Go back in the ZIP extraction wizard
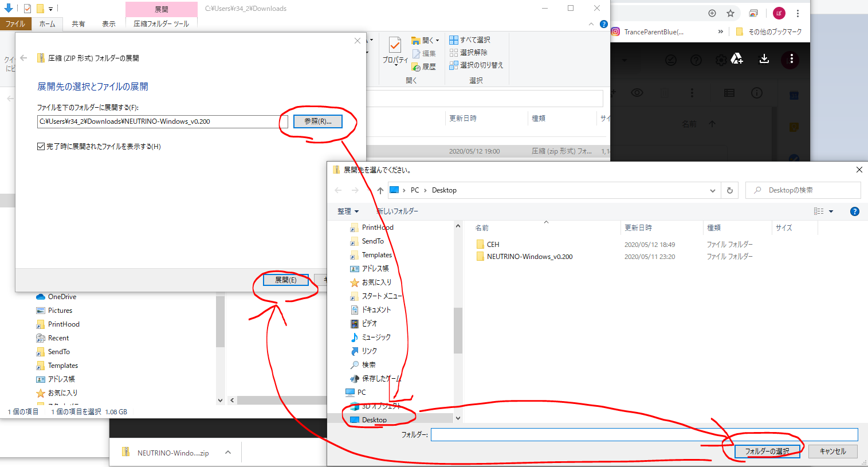This screenshot has width=868, height=467. [23, 58]
